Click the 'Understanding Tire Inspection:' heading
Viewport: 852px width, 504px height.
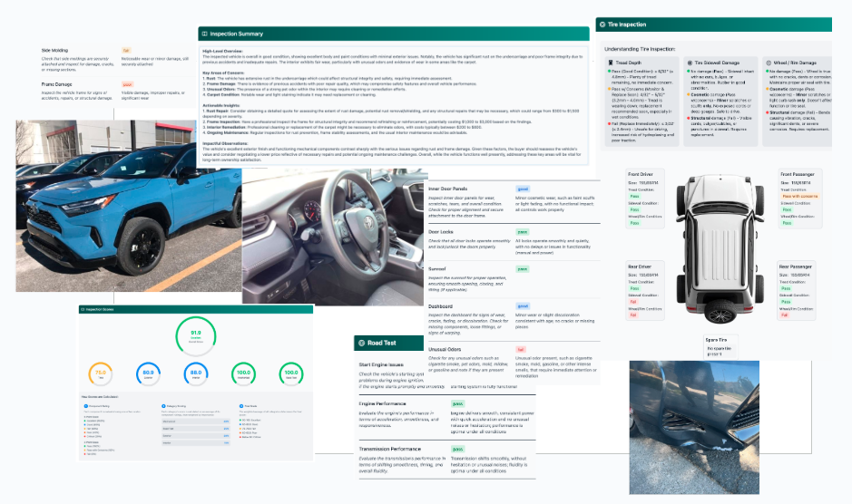click(640, 49)
